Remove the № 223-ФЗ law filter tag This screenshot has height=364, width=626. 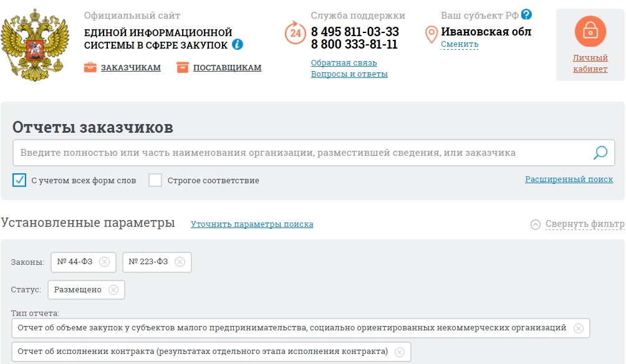(x=180, y=262)
